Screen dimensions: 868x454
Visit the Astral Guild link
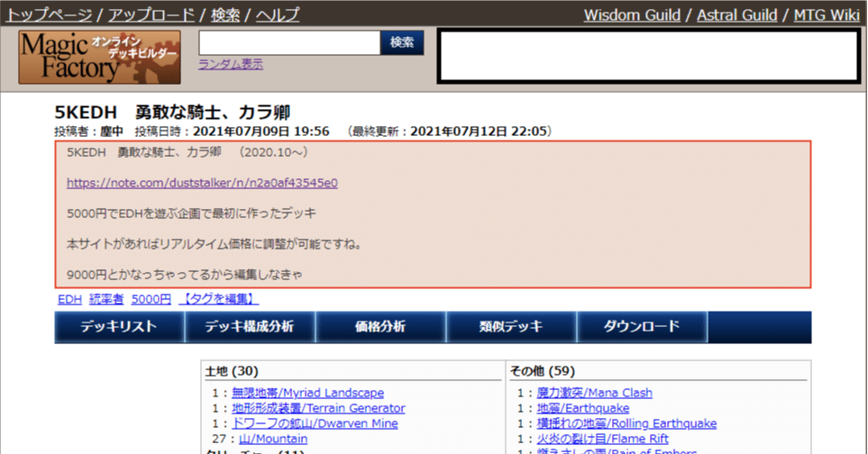point(736,15)
